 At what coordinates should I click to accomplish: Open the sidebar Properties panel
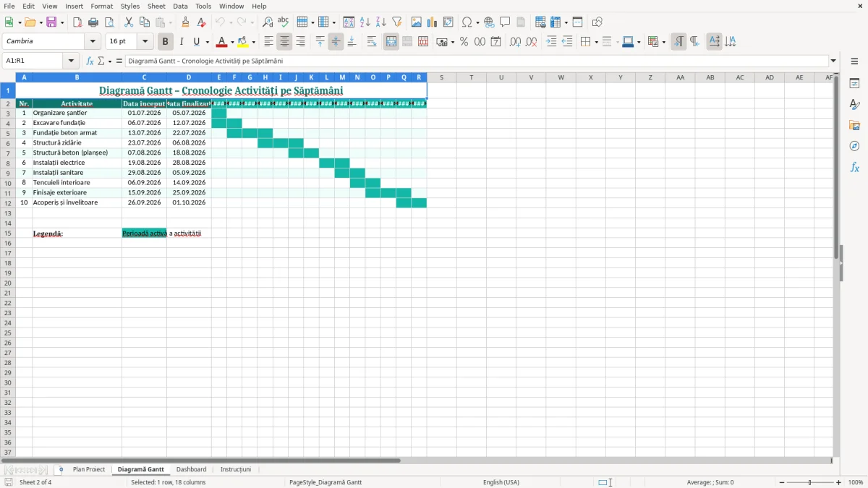pyautogui.click(x=854, y=83)
